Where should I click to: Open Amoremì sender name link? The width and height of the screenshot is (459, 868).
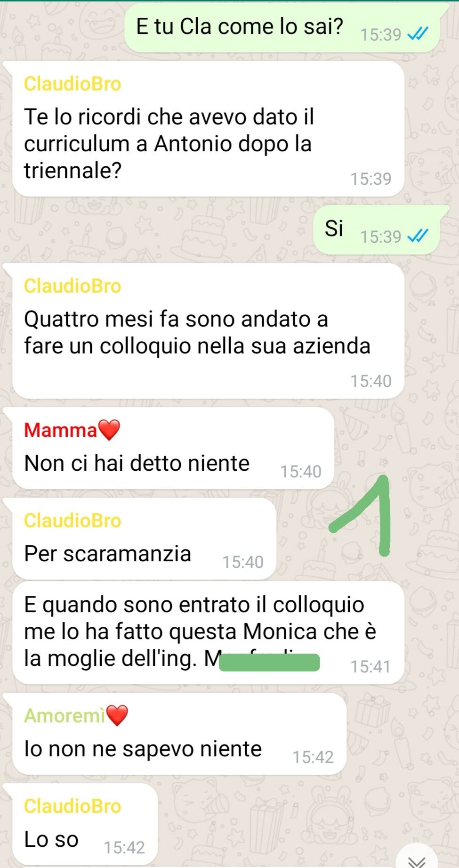click(64, 715)
